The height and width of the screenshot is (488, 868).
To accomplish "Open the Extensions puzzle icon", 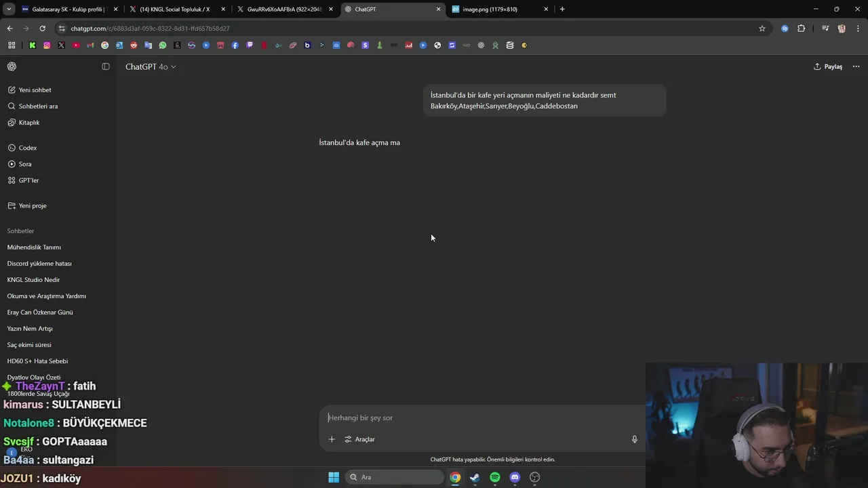I will click(802, 28).
